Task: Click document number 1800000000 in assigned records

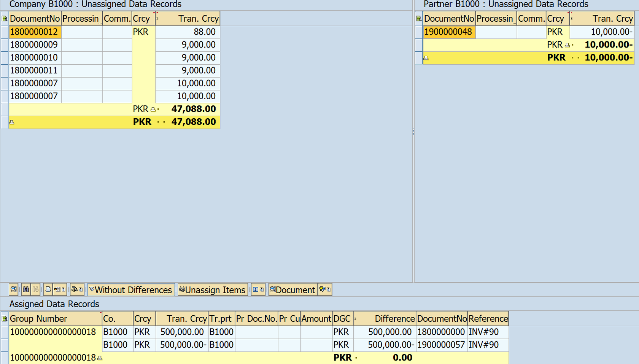Action: point(442,332)
